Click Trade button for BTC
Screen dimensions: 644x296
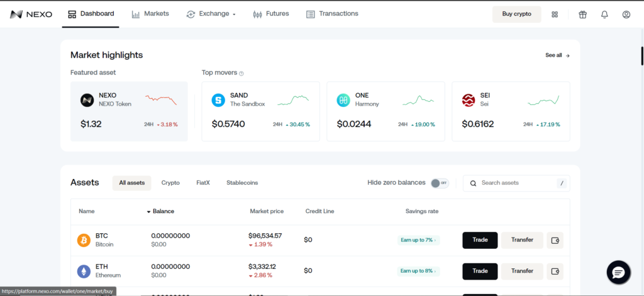(480, 240)
